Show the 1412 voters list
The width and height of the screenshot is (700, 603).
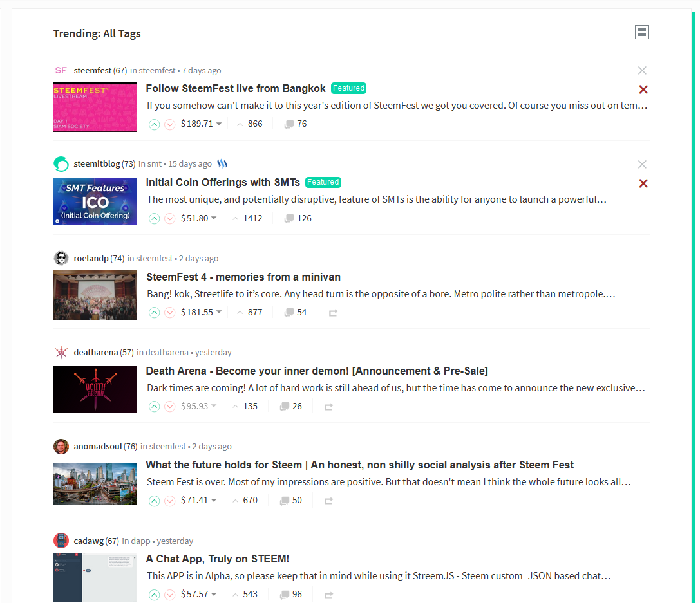click(x=247, y=218)
